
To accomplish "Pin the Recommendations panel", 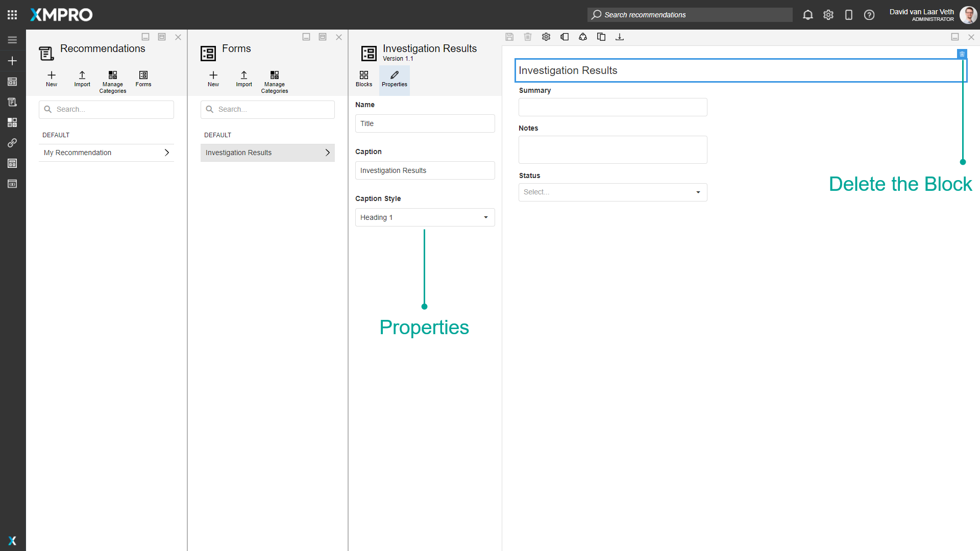I will [161, 37].
